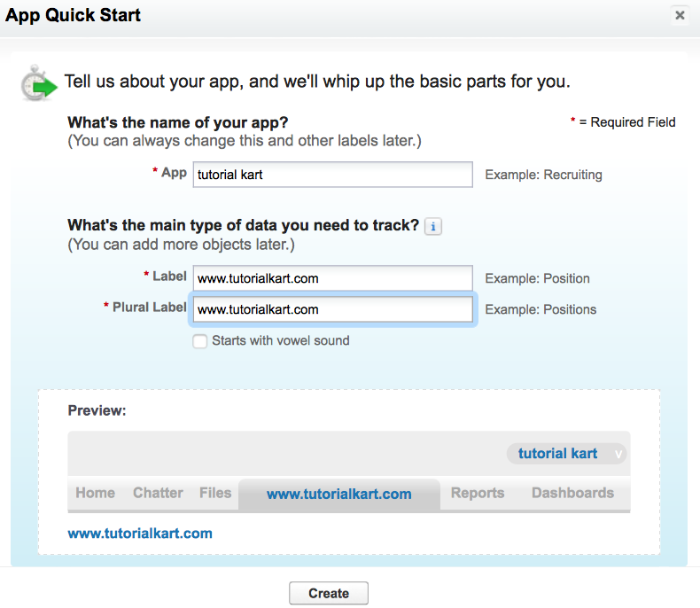
Task: Enable Starts with vowel sound checkbox
Action: [199, 341]
